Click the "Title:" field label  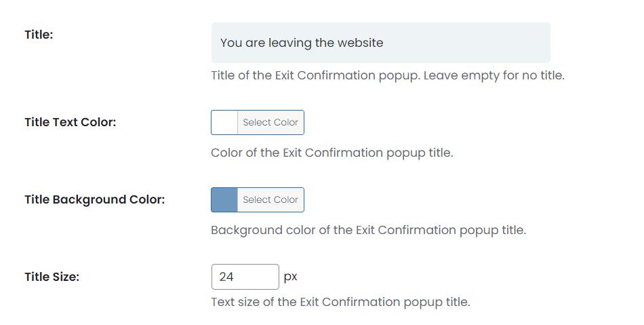click(x=39, y=35)
